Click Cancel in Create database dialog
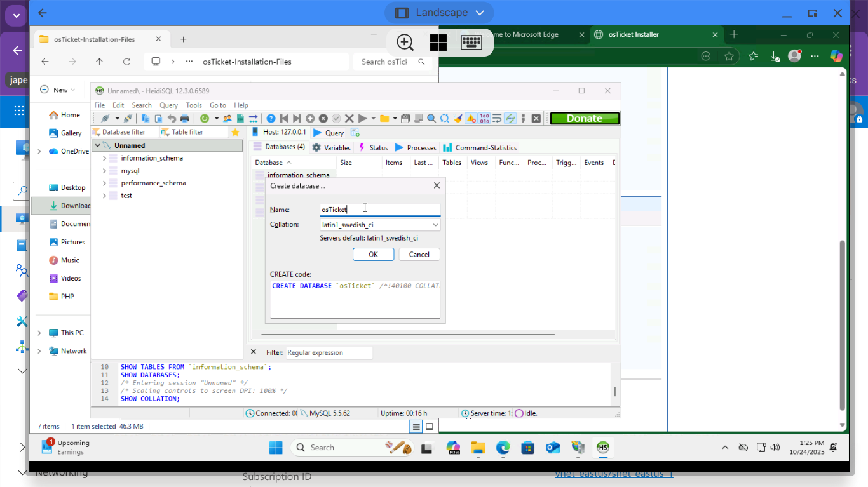 419,254
